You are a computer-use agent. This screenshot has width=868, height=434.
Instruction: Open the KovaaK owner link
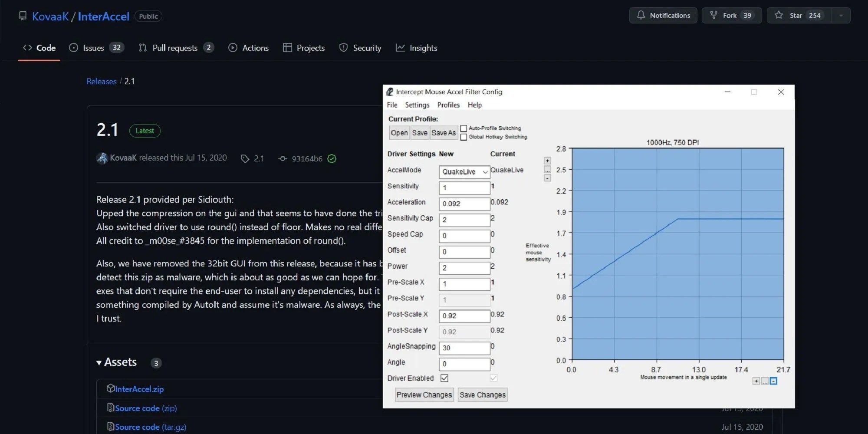click(50, 16)
